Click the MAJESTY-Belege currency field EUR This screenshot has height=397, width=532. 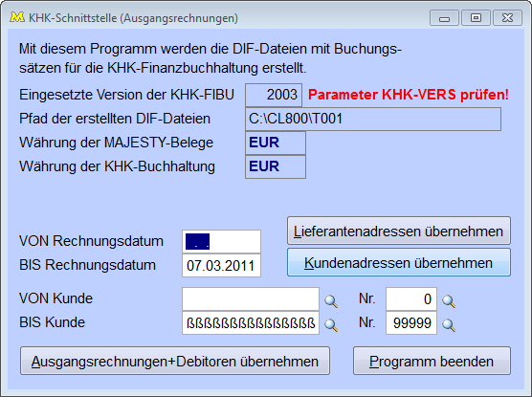pos(276,143)
